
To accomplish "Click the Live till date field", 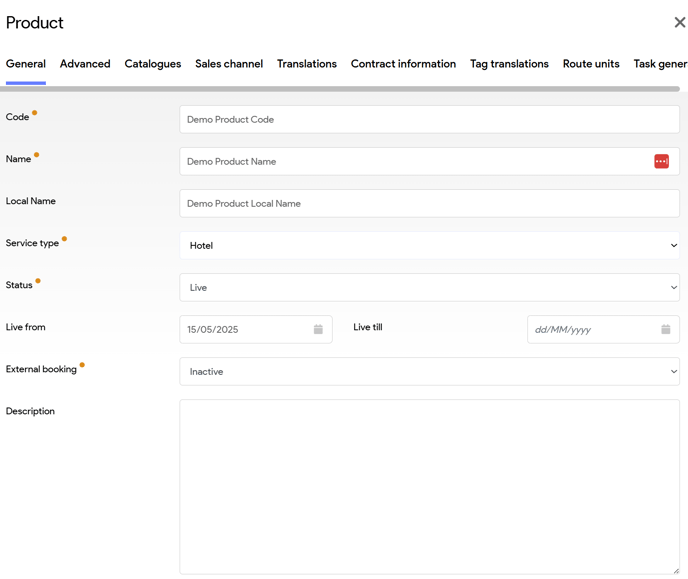I will [x=590, y=329].
